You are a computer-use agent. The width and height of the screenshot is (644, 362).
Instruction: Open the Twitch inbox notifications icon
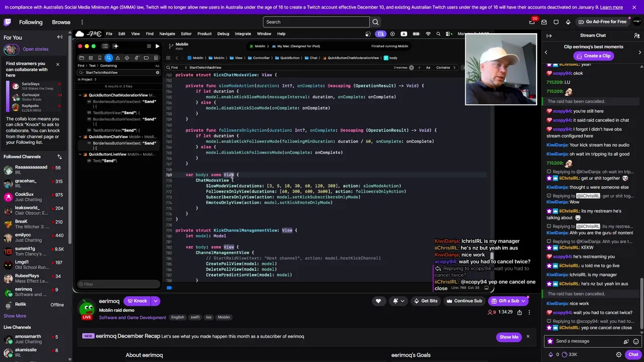544,22
